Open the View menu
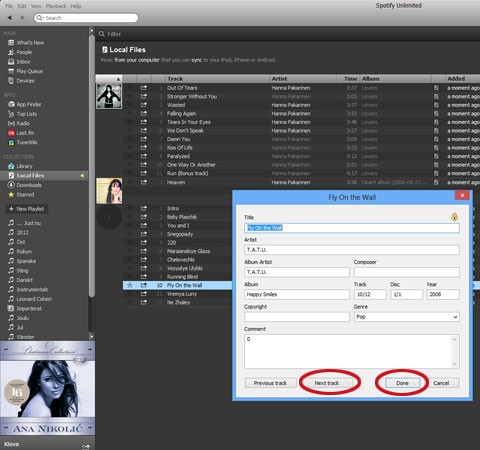The height and width of the screenshot is (450, 480). click(36, 6)
